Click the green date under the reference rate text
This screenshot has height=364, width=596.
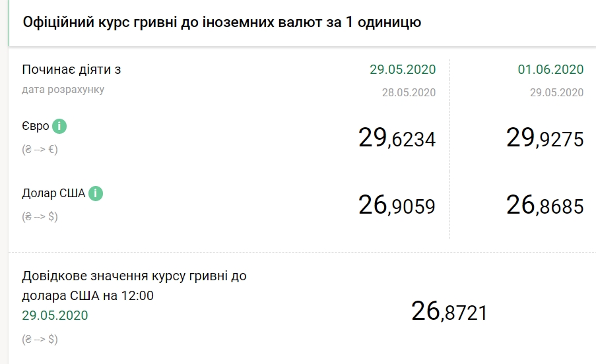[x=55, y=315]
